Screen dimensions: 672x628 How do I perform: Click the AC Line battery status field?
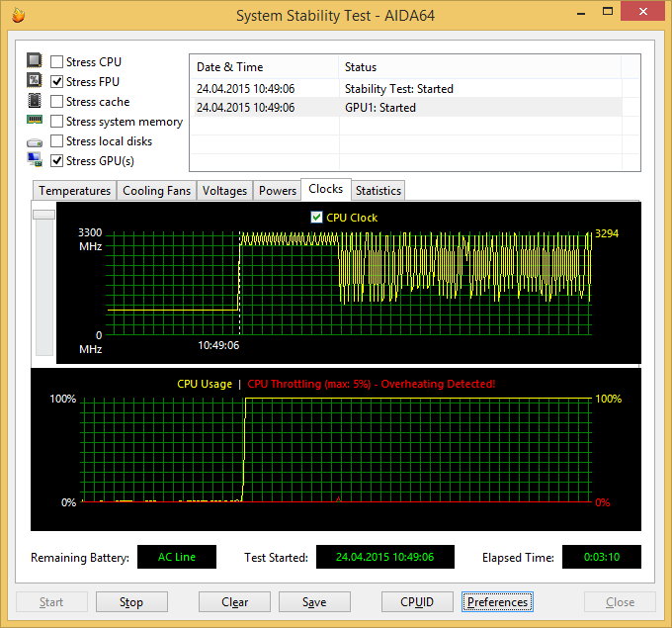coord(177,557)
